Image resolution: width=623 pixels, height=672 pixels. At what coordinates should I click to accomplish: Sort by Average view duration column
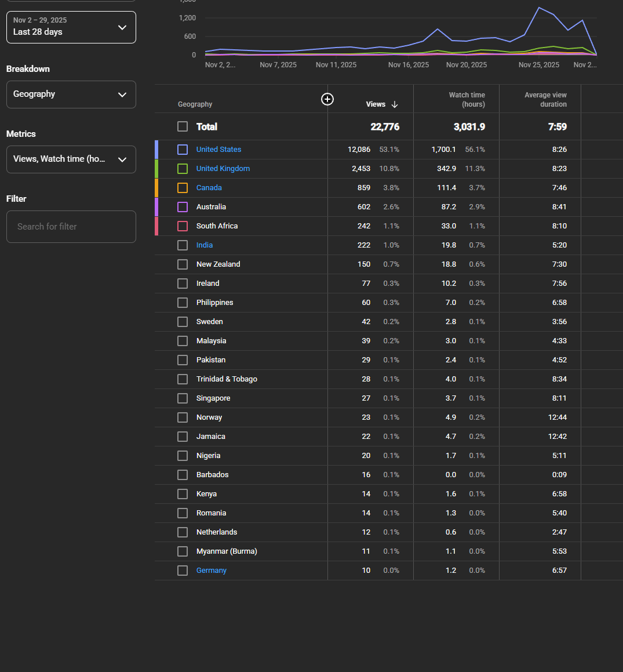pyautogui.click(x=545, y=100)
